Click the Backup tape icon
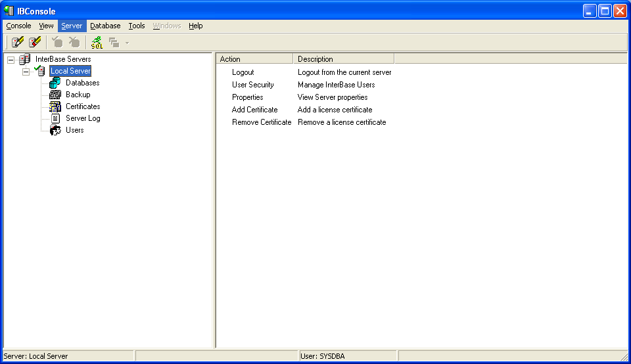This screenshot has height=364, width=631. (55, 95)
